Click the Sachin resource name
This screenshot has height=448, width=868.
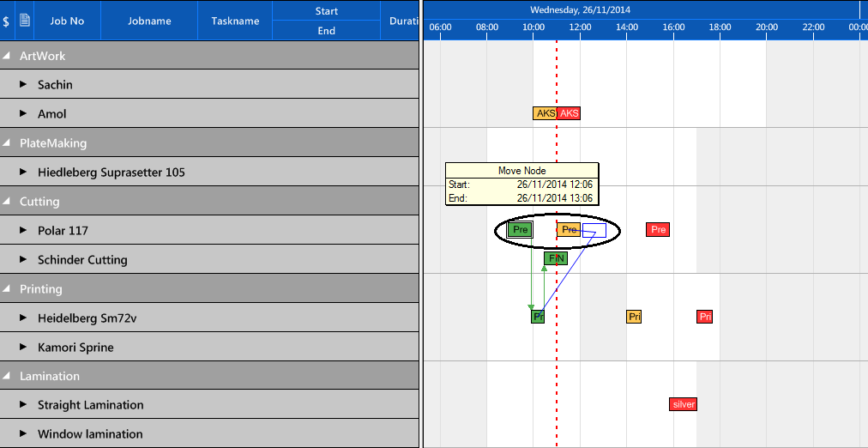(55, 85)
